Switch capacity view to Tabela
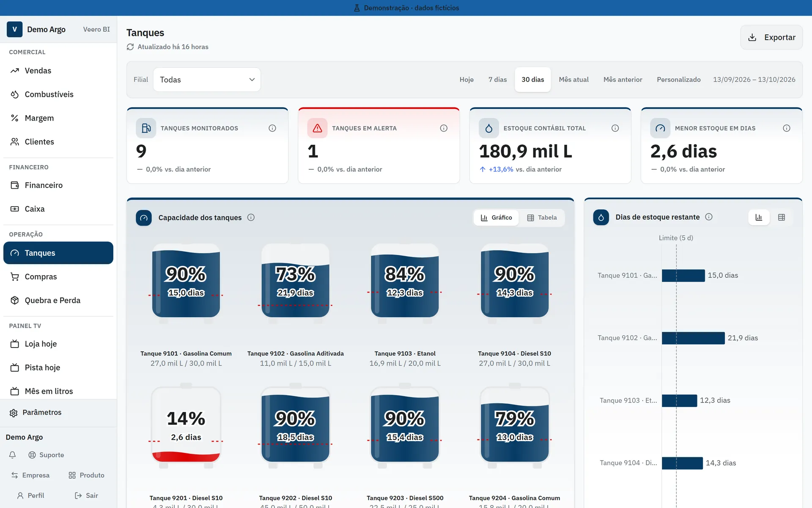Viewport: 812px width, 508px height. coord(542,218)
